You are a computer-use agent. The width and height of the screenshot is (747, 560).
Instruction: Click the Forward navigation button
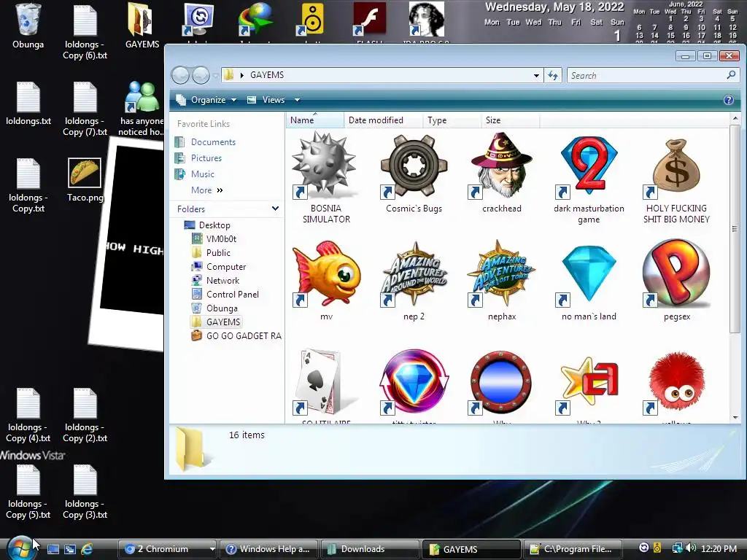(x=201, y=75)
